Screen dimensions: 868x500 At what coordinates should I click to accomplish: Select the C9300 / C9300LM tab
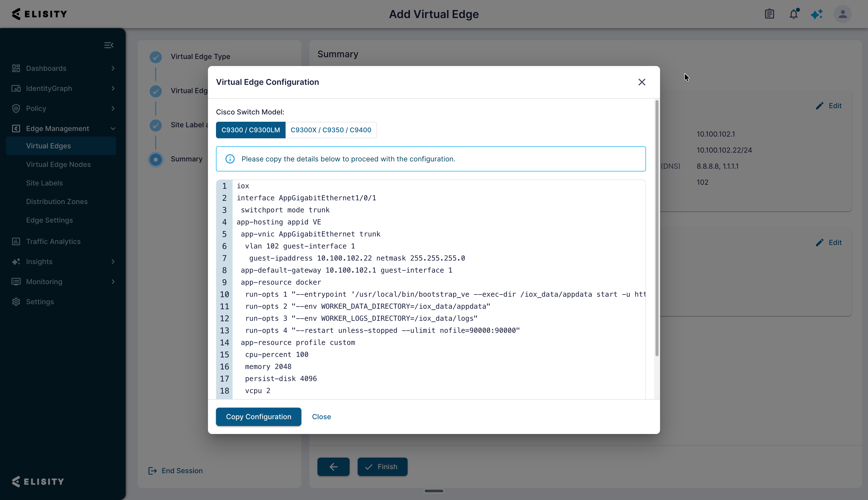(250, 130)
